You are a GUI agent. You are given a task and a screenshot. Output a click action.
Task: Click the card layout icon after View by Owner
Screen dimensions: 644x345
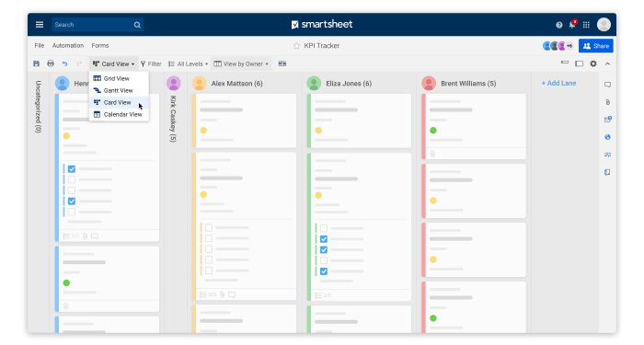(x=282, y=63)
